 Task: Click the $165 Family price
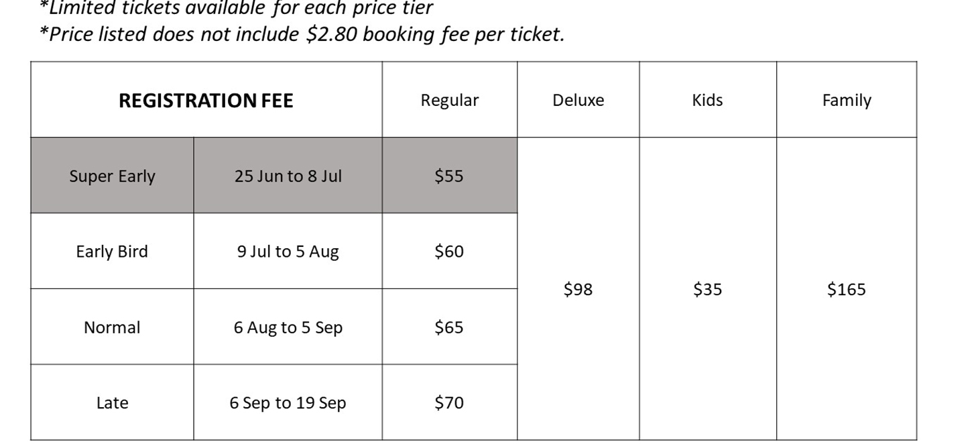tap(847, 289)
